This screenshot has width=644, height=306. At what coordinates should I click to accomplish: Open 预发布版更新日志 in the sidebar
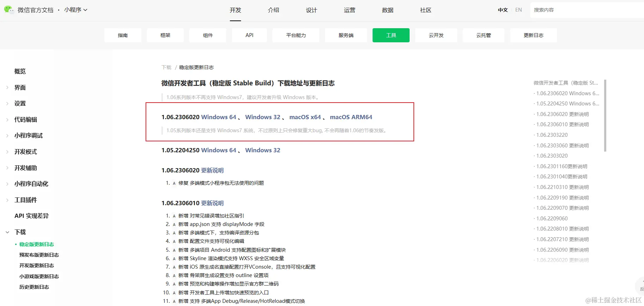pos(39,255)
